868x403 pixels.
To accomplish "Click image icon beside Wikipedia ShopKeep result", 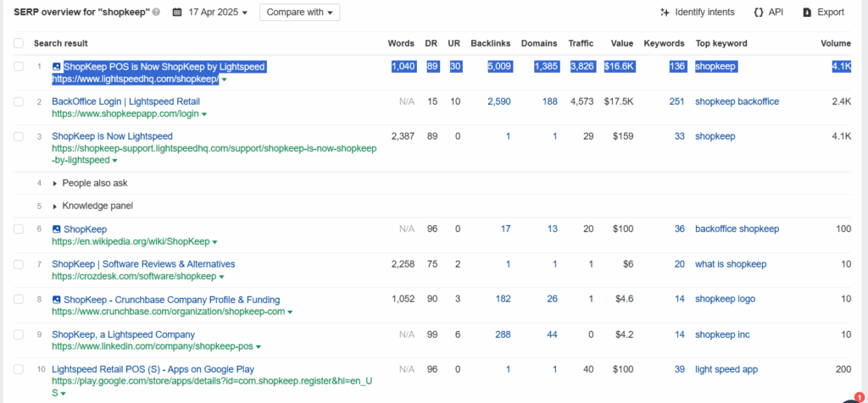I will pos(57,229).
